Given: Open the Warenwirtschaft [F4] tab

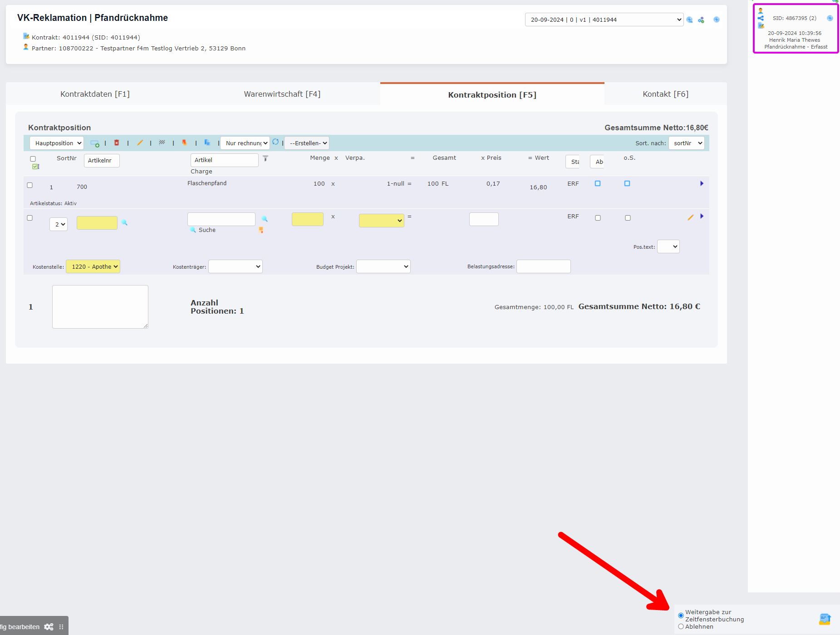Looking at the screenshot, I should [282, 94].
